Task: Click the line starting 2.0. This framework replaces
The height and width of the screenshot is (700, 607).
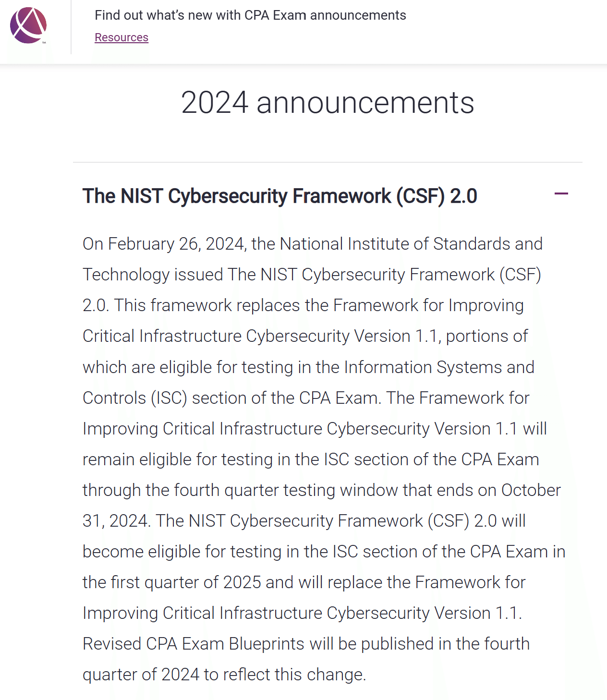Action: (303, 305)
